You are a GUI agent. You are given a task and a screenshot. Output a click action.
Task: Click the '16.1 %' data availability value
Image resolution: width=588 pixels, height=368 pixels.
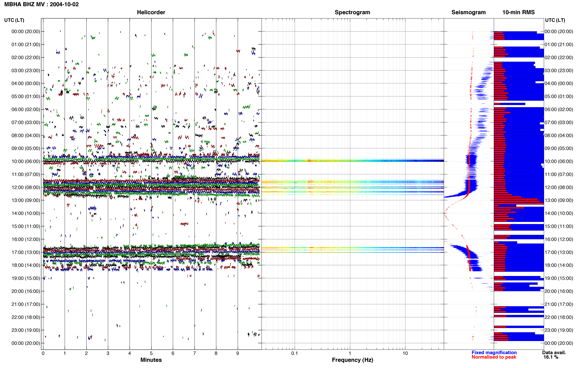(x=551, y=357)
